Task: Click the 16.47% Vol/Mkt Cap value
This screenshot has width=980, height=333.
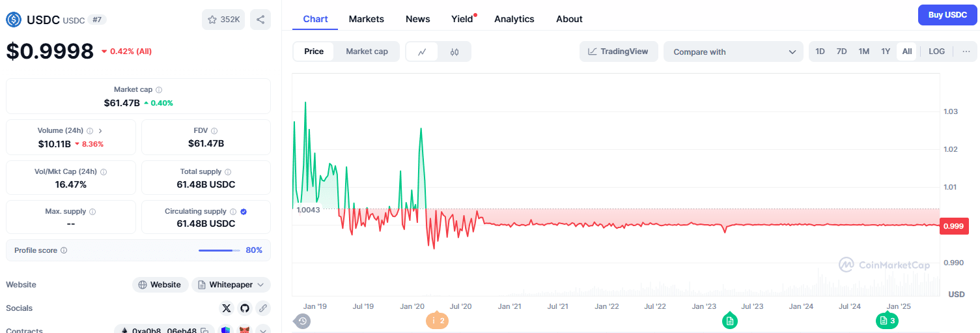Action: pos(71,184)
